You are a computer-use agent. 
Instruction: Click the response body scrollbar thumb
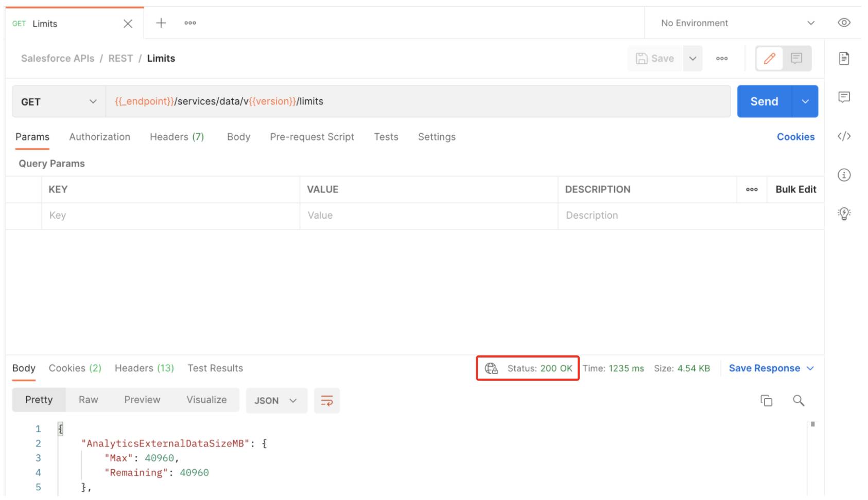pyautogui.click(x=813, y=424)
